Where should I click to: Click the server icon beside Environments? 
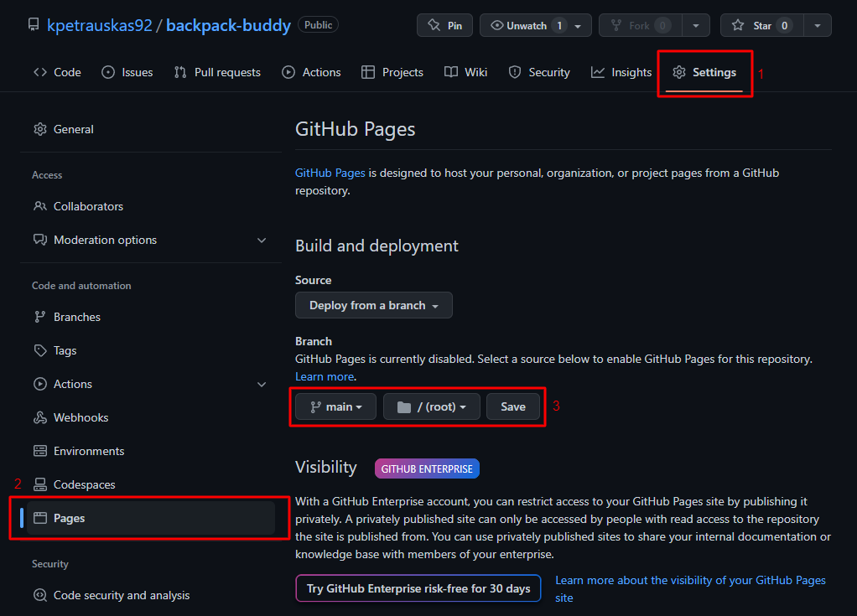point(40,451)
